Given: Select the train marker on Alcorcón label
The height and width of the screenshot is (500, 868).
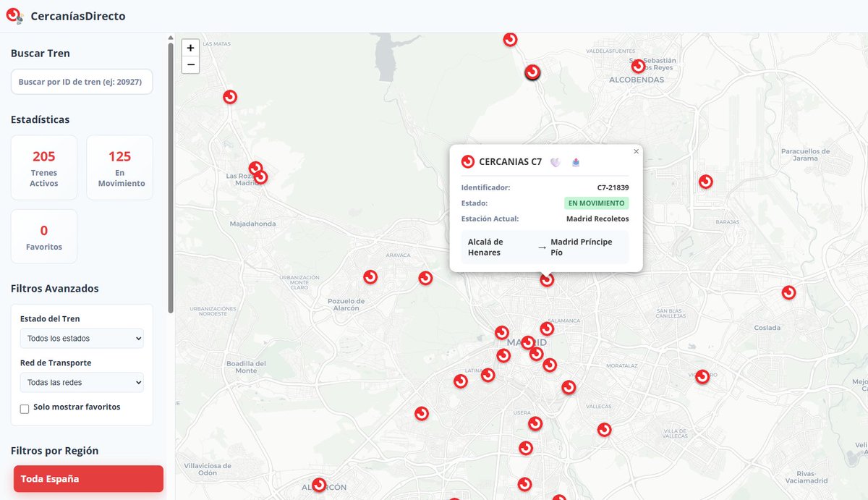Looking at the screenshot, I should coord(319,485).
